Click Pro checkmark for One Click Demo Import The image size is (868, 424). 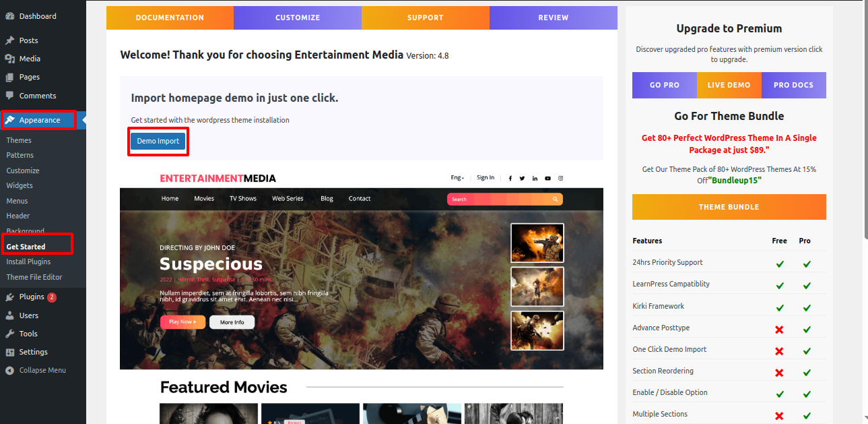[807, 351]
